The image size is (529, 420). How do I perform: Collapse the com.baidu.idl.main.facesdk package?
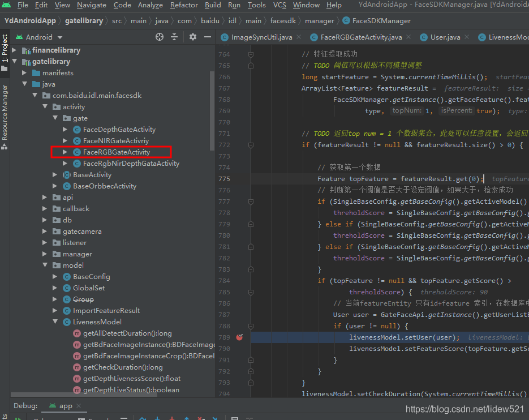[35, 95]
